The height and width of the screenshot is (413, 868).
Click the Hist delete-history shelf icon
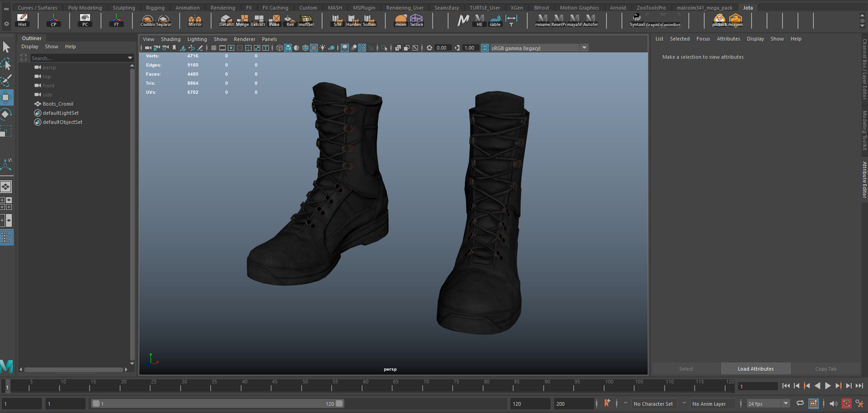tap(22, 20)
